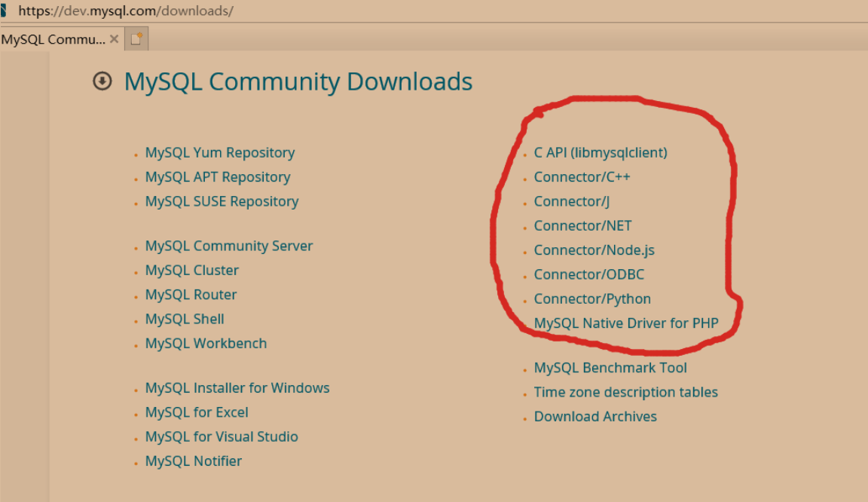Screen dimensions: 868x502
Task: Open MySQL for Excel link
Action: (x=197, y=412)
